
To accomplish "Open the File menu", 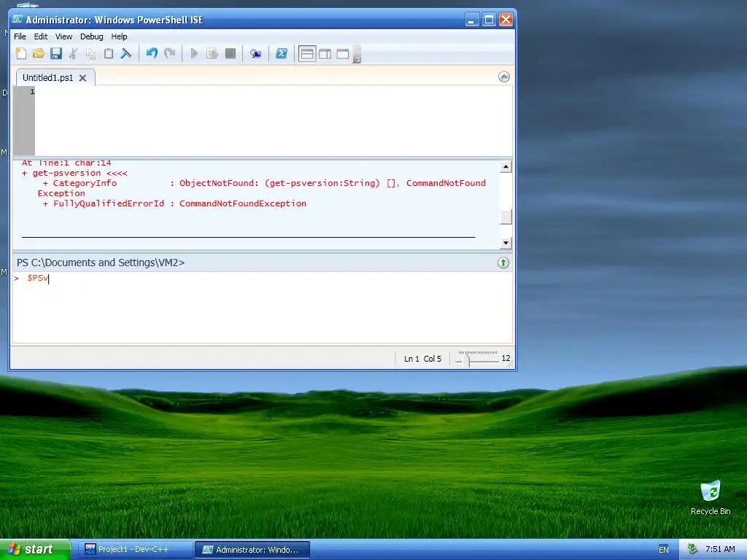I will click(20, 36).
